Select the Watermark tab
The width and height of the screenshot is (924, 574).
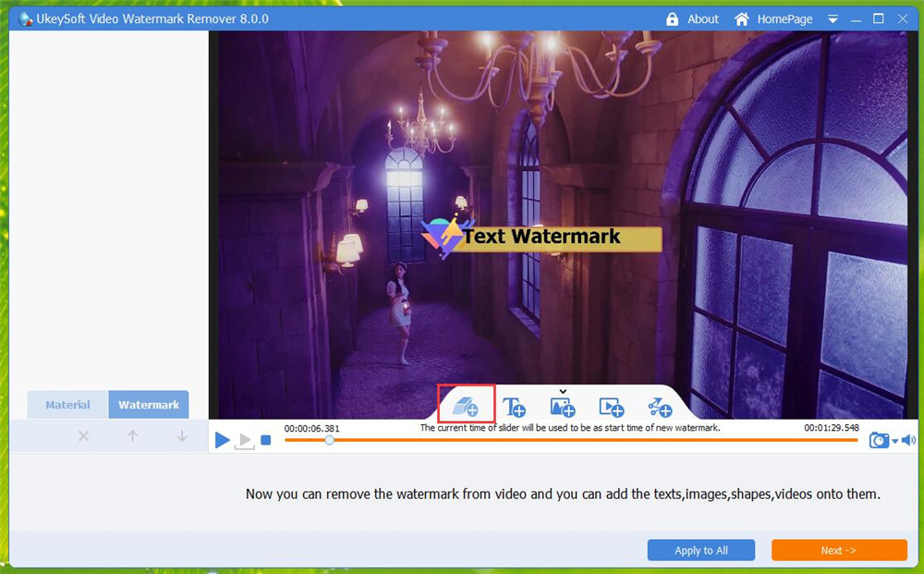coord(149,405)
